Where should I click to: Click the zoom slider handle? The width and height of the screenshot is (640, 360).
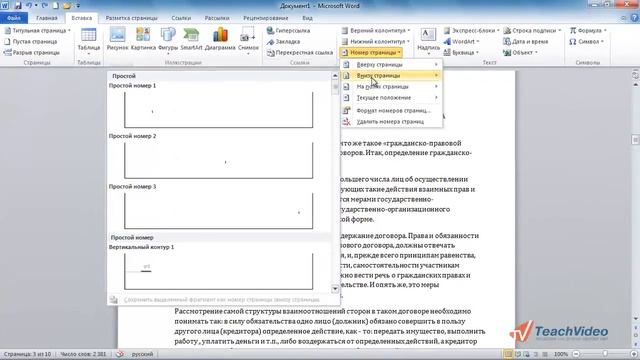[605, 354]
